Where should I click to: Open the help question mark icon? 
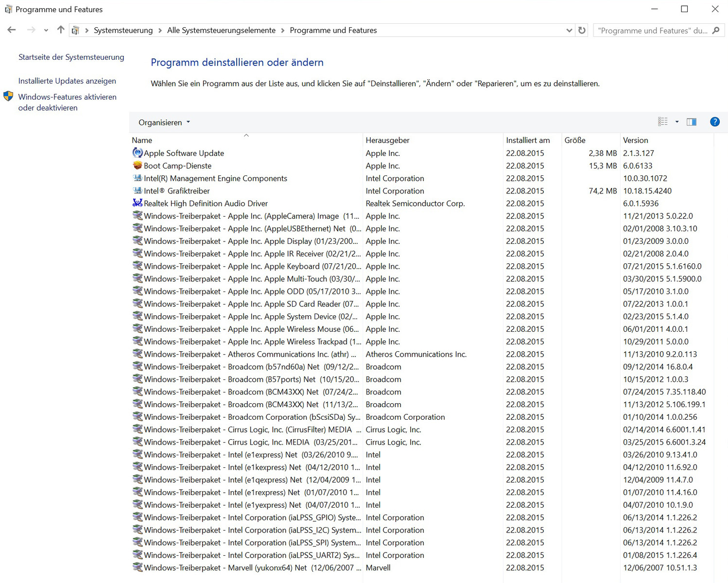click(714, 122)
